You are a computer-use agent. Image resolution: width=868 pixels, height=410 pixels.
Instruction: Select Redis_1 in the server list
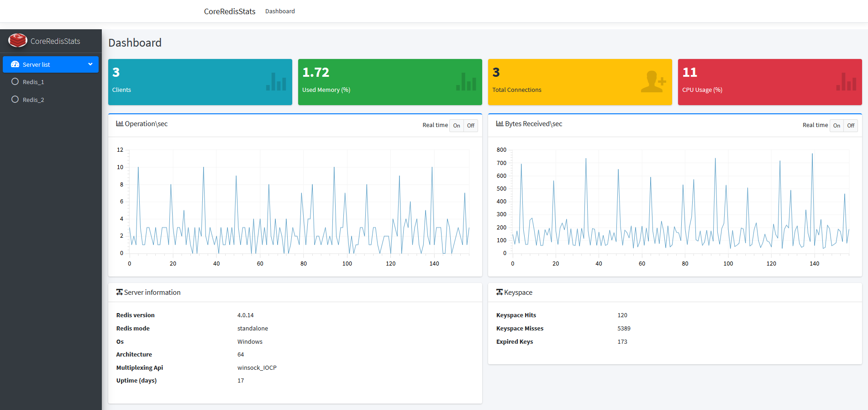[33, 82]
